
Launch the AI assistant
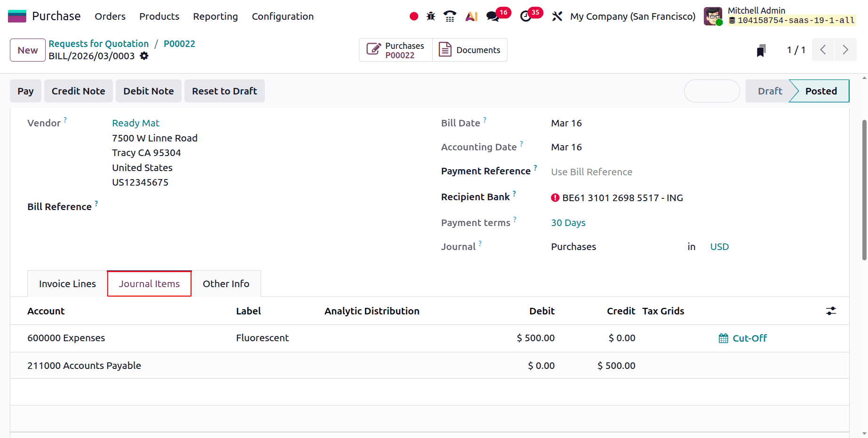[470, 16]
